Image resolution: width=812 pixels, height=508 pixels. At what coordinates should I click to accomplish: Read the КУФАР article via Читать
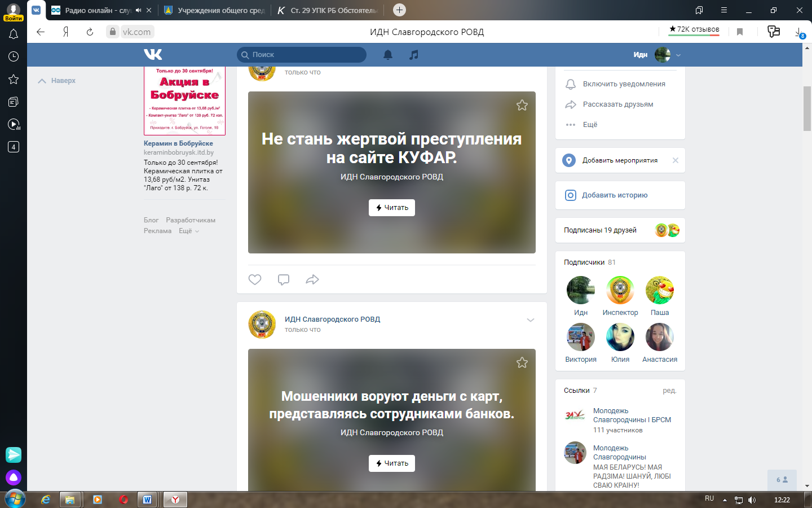point(392,208)
